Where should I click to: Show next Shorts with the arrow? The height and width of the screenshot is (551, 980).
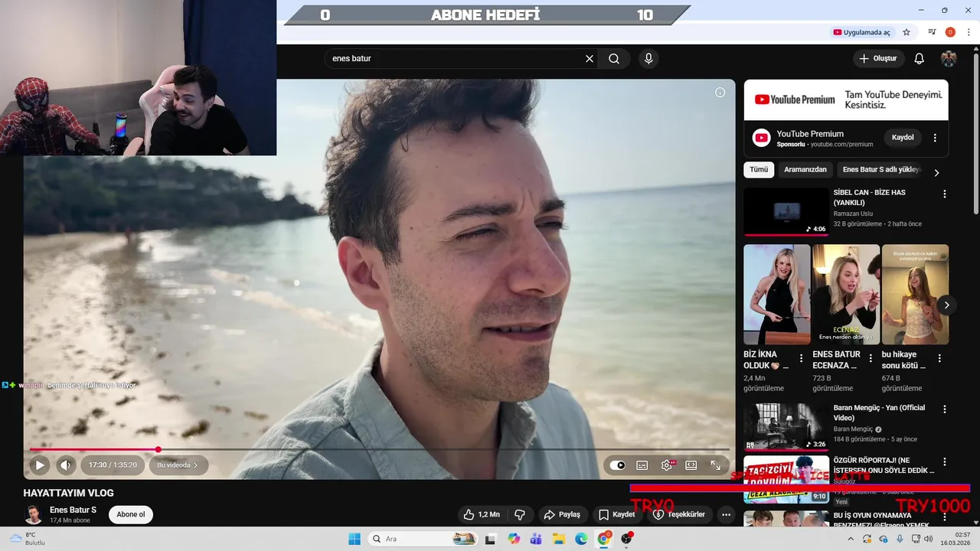point(946,305)
